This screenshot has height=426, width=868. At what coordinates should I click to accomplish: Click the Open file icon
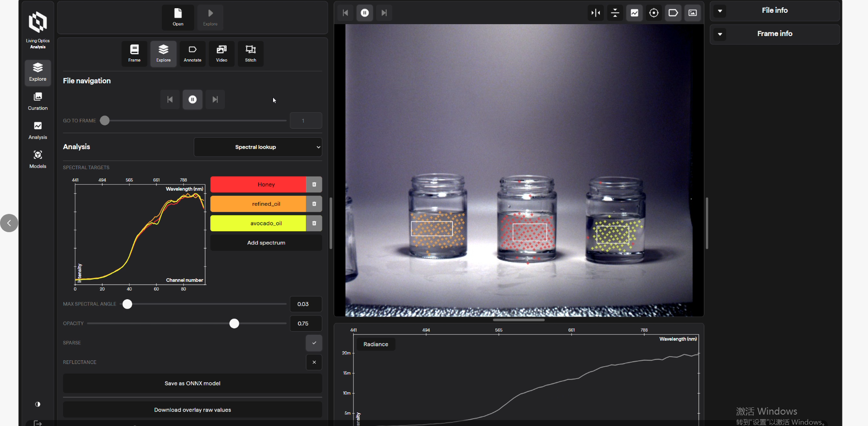pyautogui.click(x=178, y=17)
